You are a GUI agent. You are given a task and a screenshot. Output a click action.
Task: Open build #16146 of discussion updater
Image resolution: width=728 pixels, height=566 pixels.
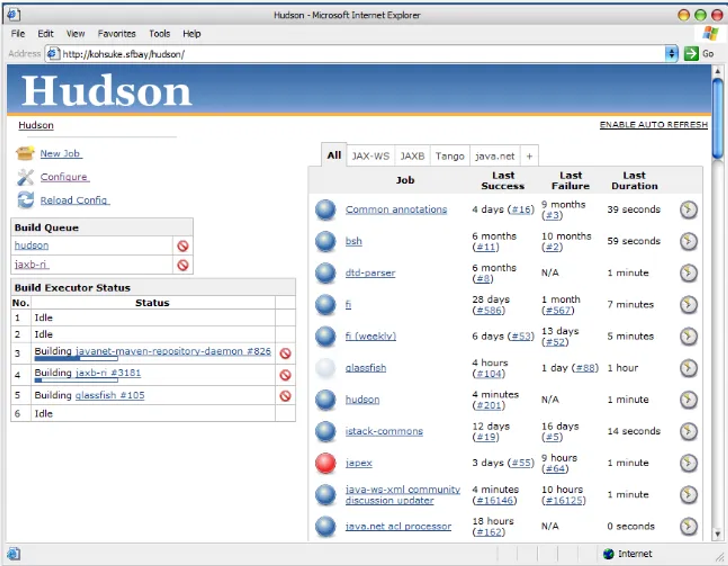(x=494, y=500)
